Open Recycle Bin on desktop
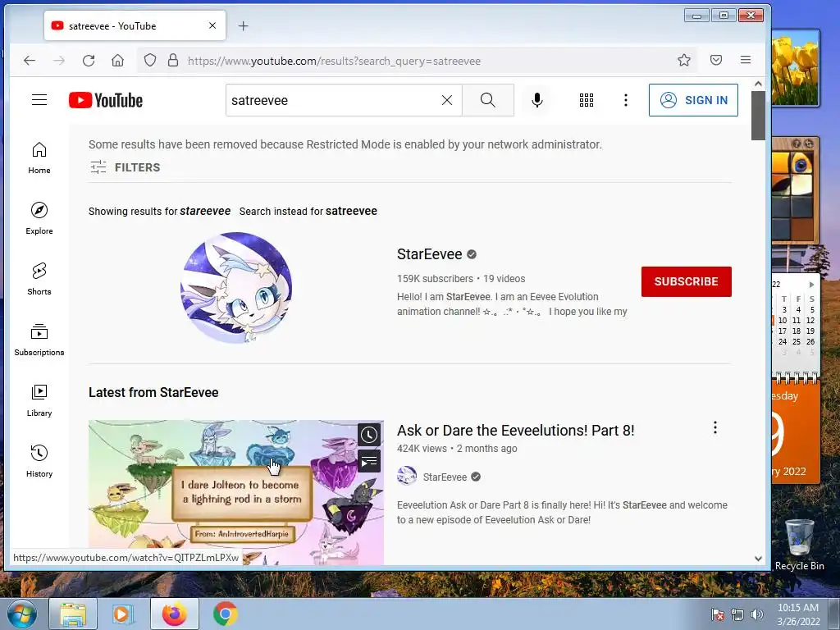Image resolution: width=840 pixels, height=630 pixels. pos(799,544)
